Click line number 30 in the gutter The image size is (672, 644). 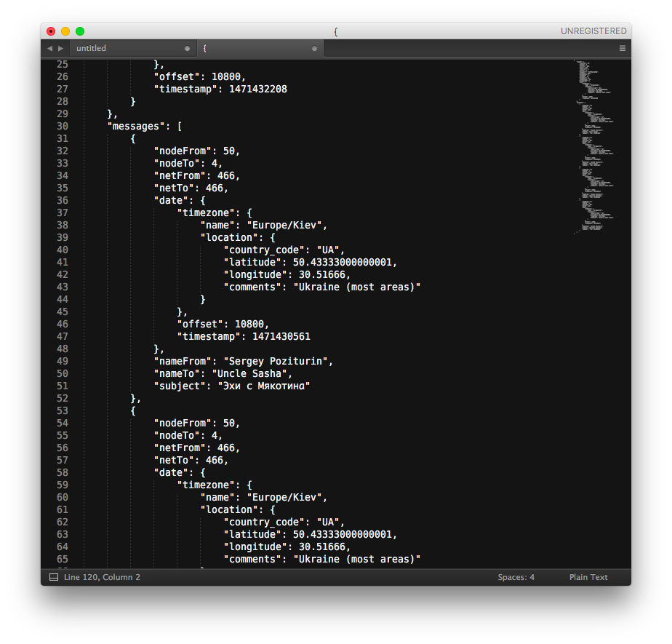pyautogui.click(x=62, y=126)
